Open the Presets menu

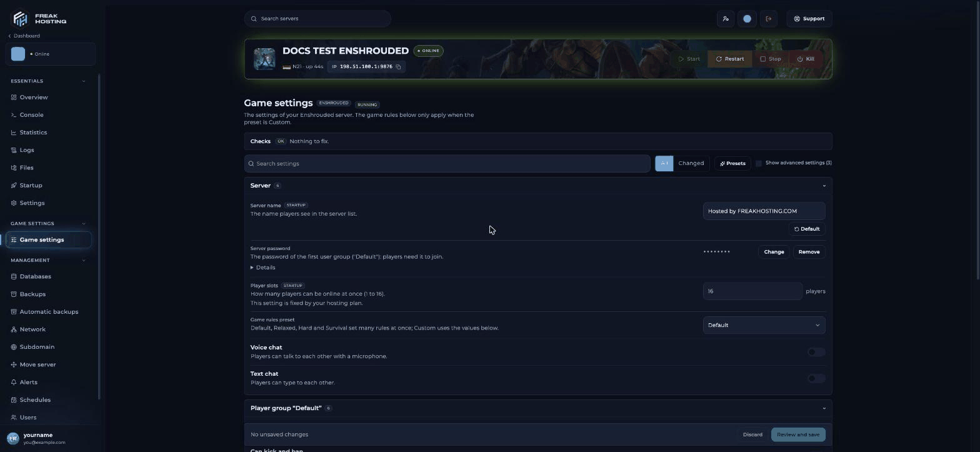732,163
